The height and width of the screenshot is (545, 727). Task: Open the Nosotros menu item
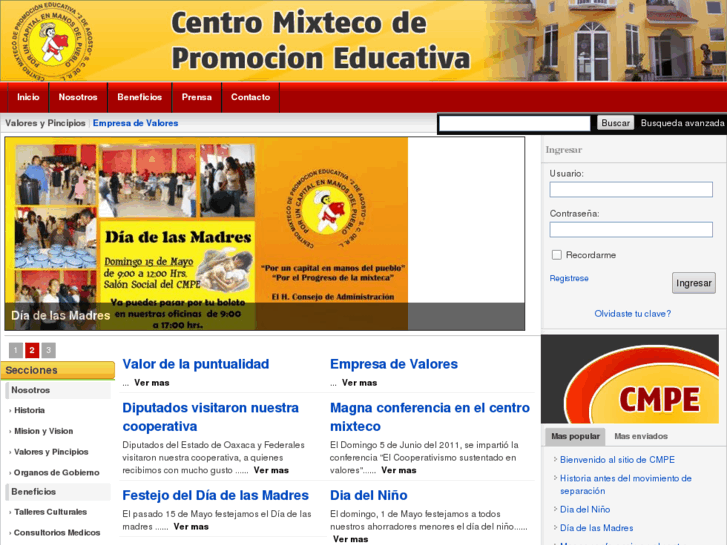click(78, 97)
